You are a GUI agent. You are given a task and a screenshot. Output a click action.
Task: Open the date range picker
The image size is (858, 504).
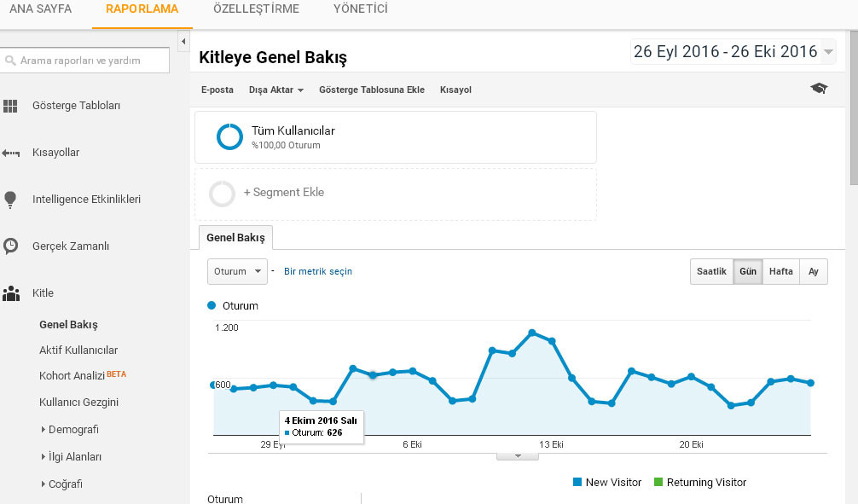pyautogui.click(x=733, y=52)
